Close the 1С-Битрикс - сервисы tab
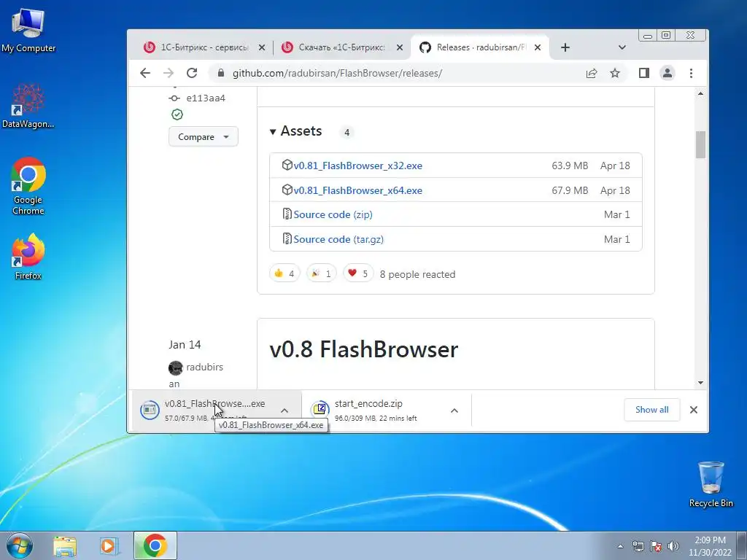Screen dimensions: 747x560 (x=262, y=47)
